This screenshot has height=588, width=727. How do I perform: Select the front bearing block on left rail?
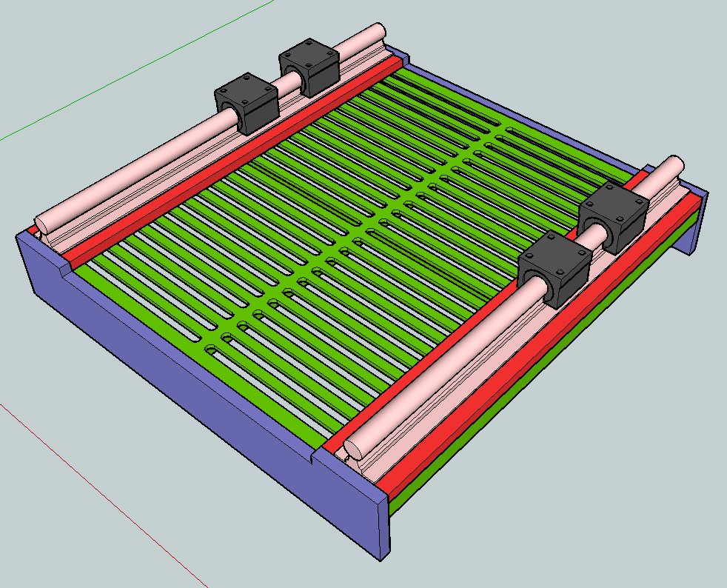(247, 104)
